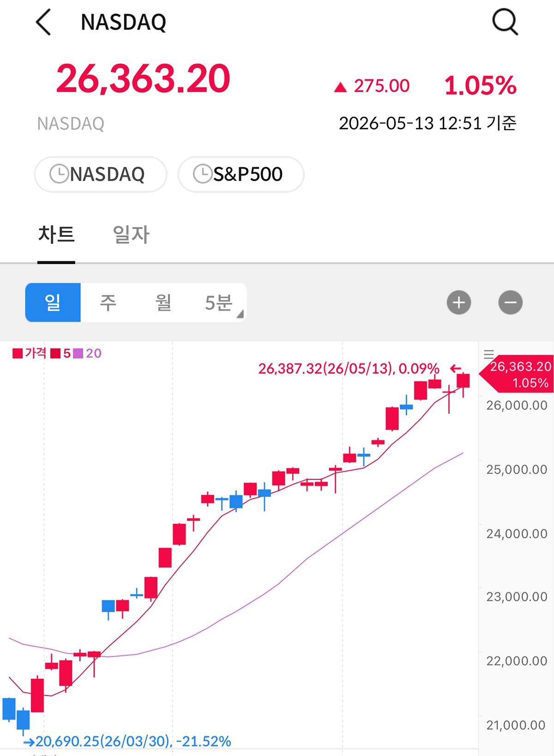Tap the red up-triangle change indicator

(x=340, y=87)
